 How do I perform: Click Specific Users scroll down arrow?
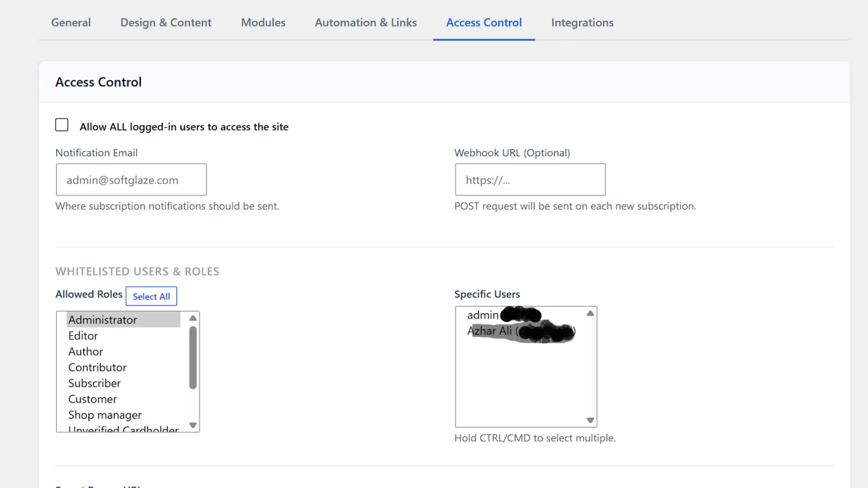pos(590,421)
